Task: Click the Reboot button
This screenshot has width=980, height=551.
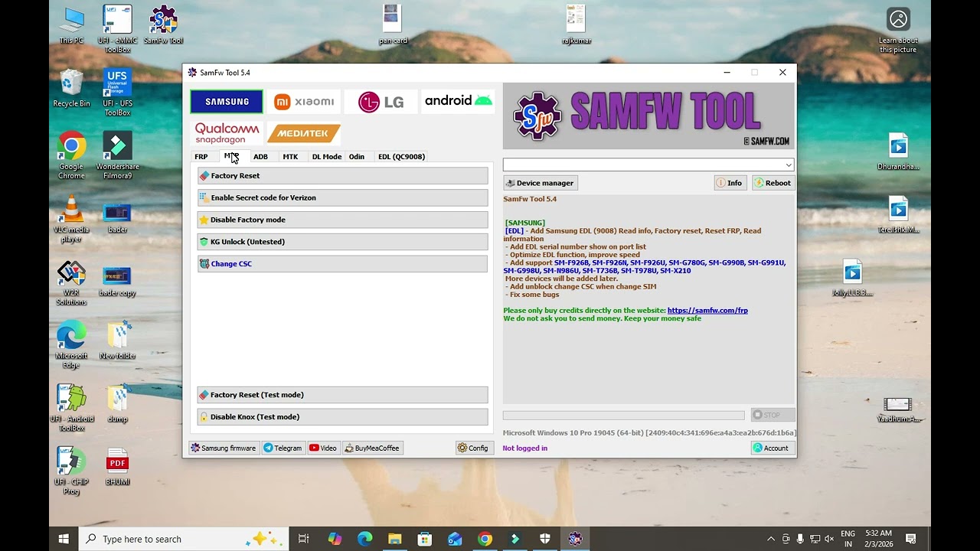Action: click(x=773, y=183)
